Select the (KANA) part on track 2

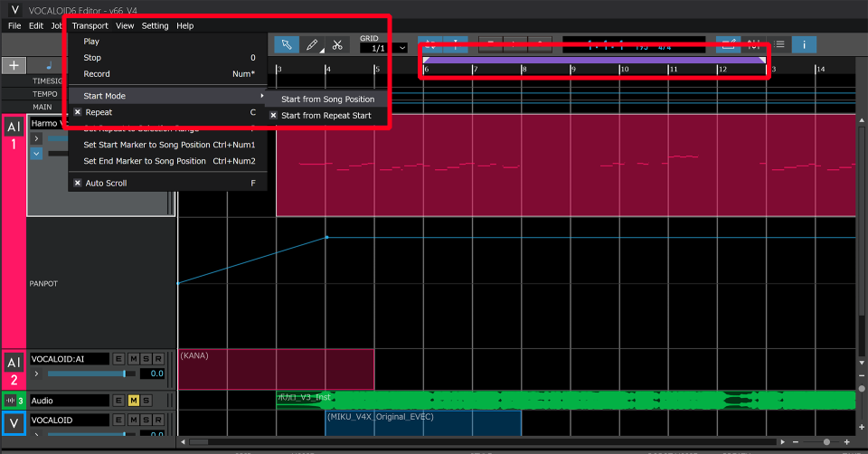tap(277, 369)
